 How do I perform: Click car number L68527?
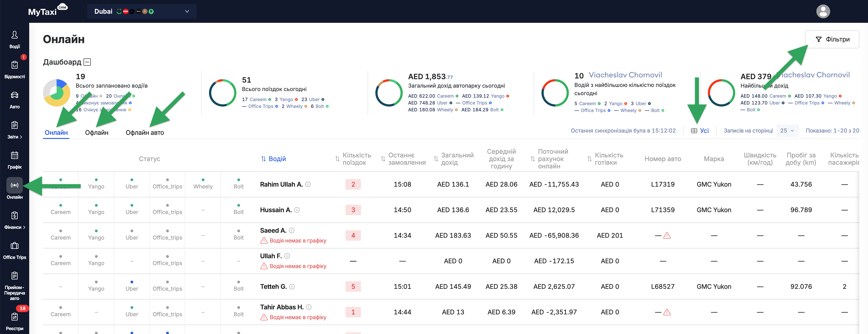(x=663, y=287)
